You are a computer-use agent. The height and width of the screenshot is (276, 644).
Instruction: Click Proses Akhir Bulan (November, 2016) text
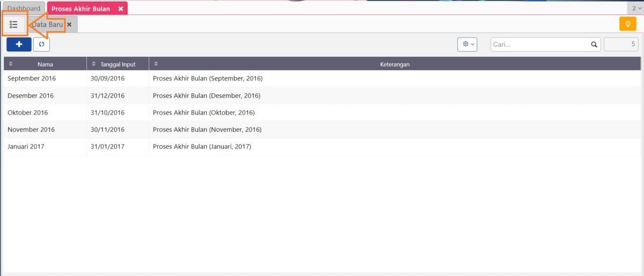point(207,129)
